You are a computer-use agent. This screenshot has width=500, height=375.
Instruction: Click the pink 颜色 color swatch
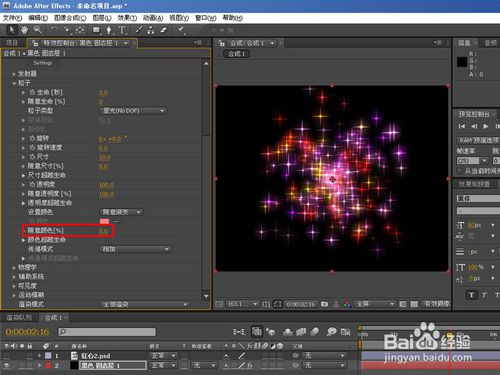(x=105, y=221)
